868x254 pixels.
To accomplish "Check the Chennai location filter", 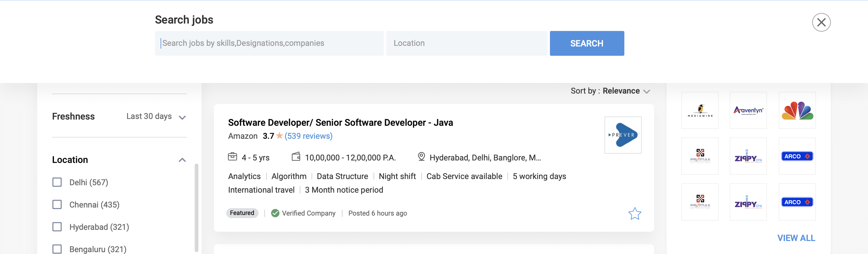I will coord(57,204).
